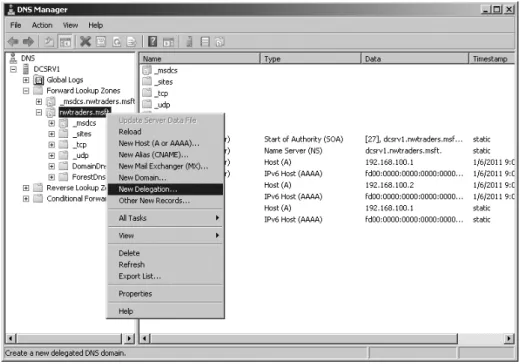Screen dimensions: 520x364
Task: Click the Back arrow toolbar icon
Action: coord(13,42)
